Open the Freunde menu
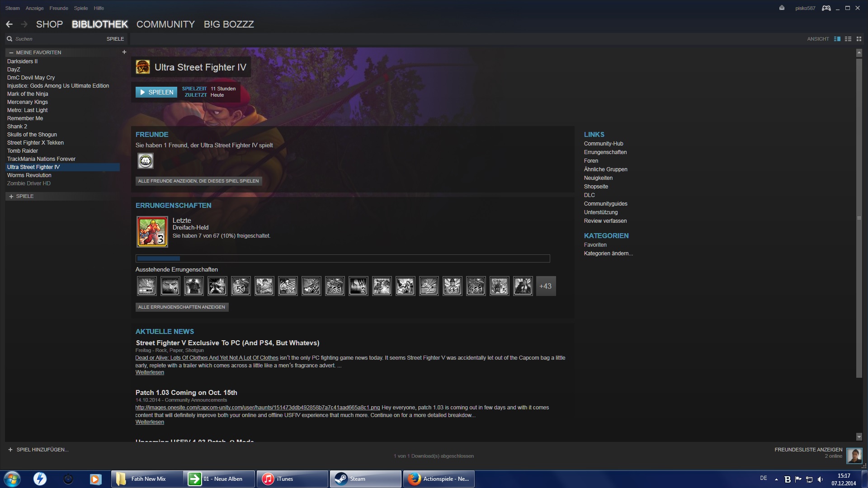The image size is (868, 488). (x=59, y=8)
